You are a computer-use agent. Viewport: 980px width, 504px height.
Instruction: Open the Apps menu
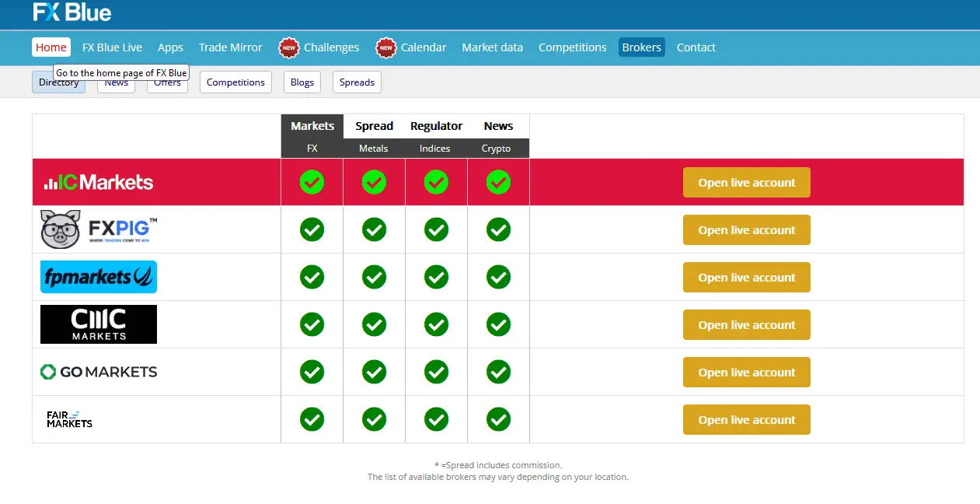tap(170, 47)
